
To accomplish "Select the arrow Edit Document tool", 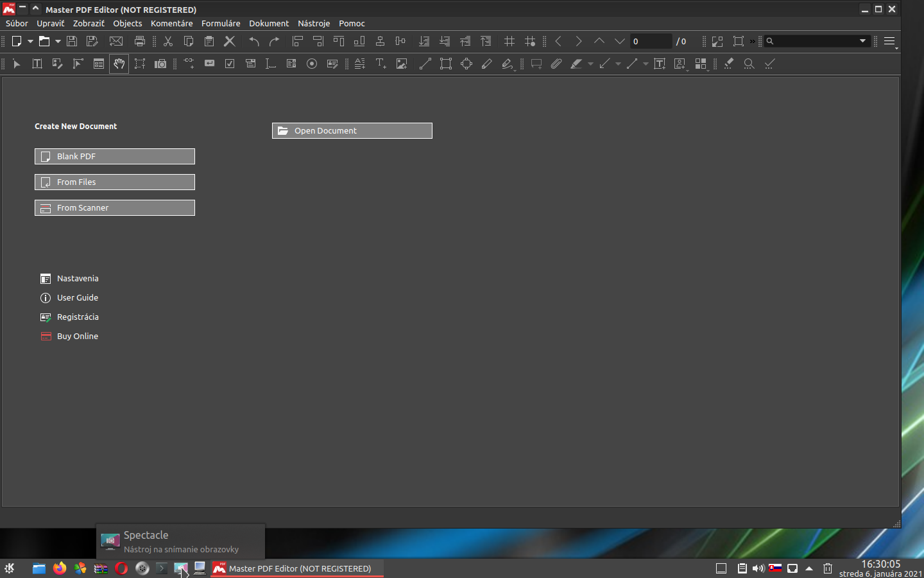I will tap(17, 64).
